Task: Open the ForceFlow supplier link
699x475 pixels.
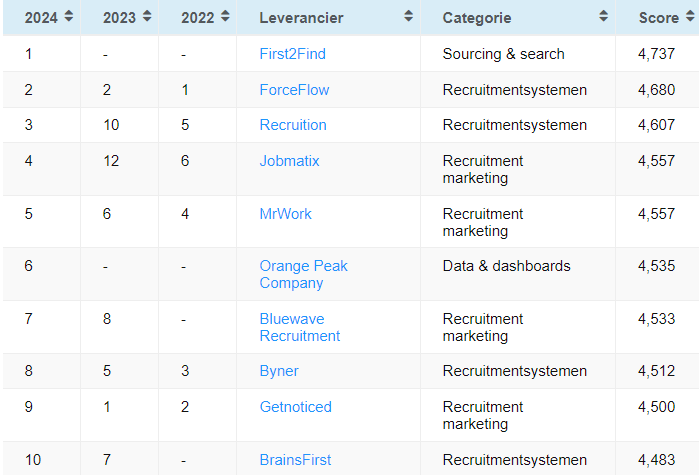Action: click(x=294, y=90)
